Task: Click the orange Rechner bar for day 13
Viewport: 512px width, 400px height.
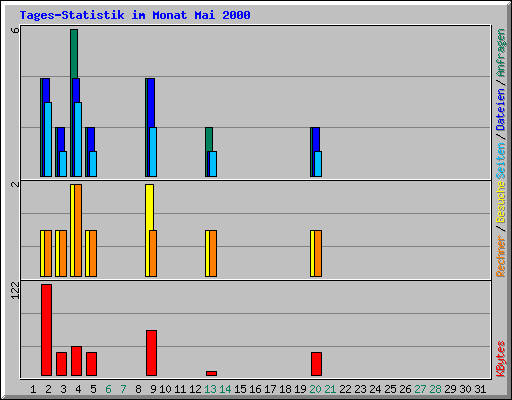Action: [213, 253]
